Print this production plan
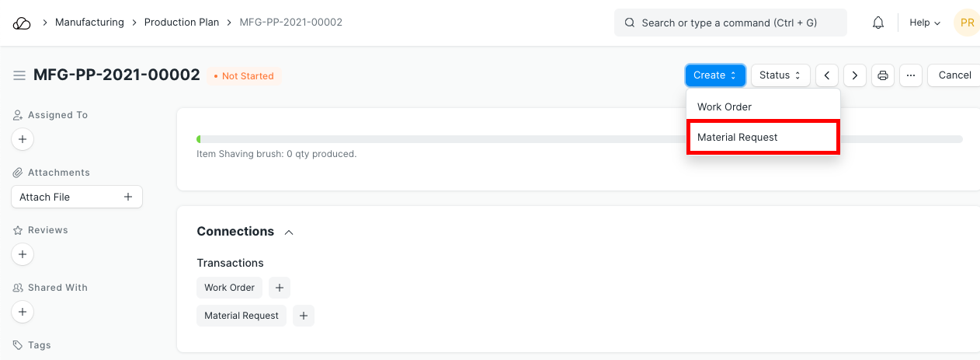The width and height of the screenshot is (980, 360). [x=883, y=75]
